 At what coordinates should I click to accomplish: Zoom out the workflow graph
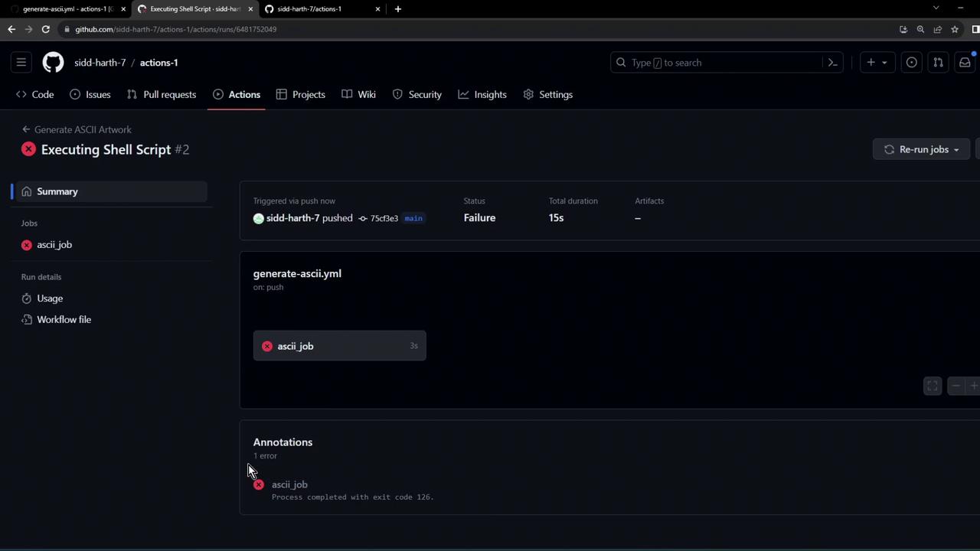click(x=955, y=386)
